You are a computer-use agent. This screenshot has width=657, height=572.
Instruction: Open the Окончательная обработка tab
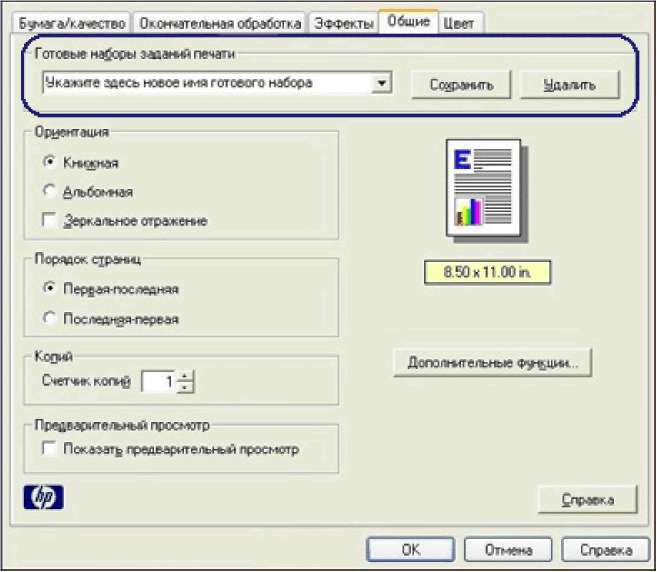click(x=219, y=22)
